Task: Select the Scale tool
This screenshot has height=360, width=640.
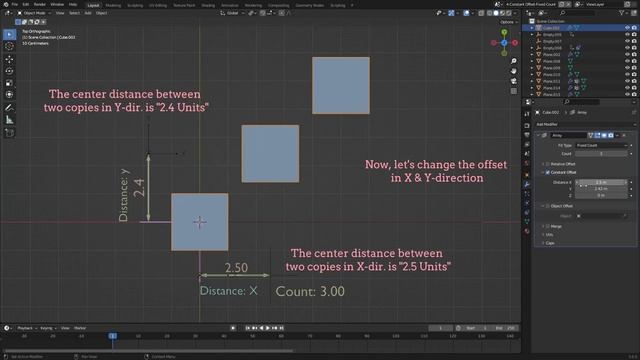Action: [x=9, y=83]
